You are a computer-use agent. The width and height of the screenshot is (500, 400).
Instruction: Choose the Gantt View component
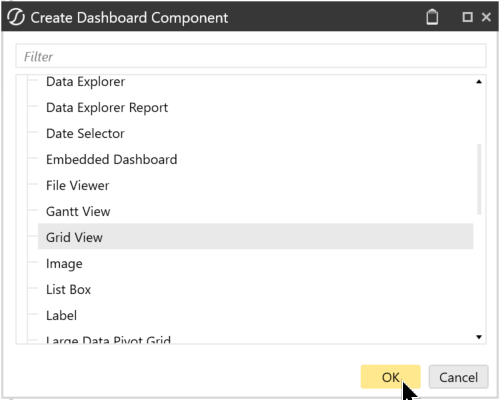pyautogui.click(x=78, y=212)
